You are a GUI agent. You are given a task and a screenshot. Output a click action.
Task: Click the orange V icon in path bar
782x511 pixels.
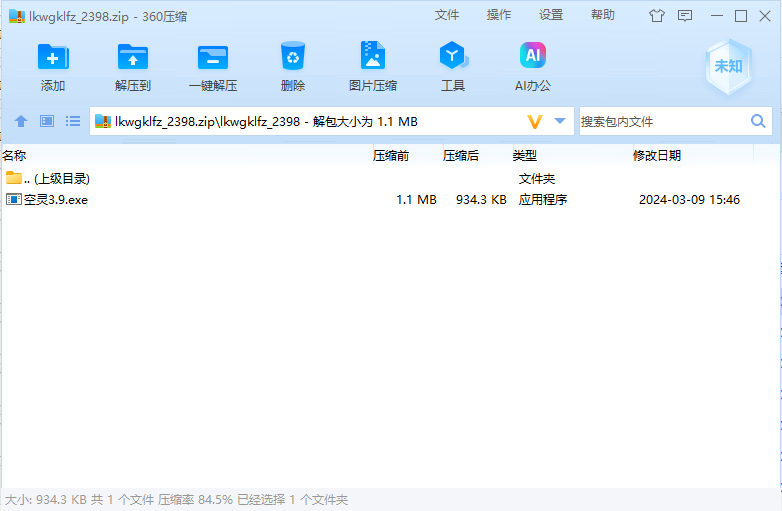(x=535, y=122)
